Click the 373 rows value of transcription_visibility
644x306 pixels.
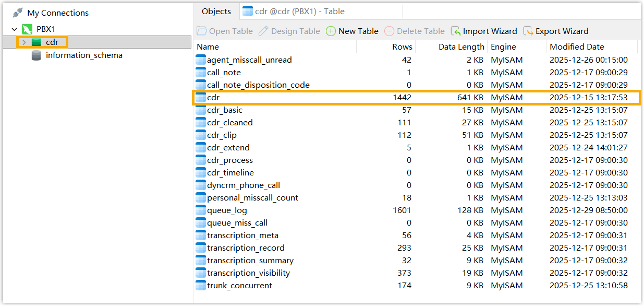pyautogui.click(x=404, y=273)
